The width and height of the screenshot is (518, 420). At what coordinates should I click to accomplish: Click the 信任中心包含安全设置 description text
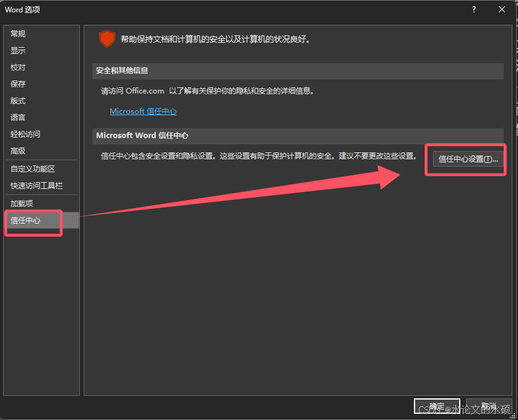258,156
